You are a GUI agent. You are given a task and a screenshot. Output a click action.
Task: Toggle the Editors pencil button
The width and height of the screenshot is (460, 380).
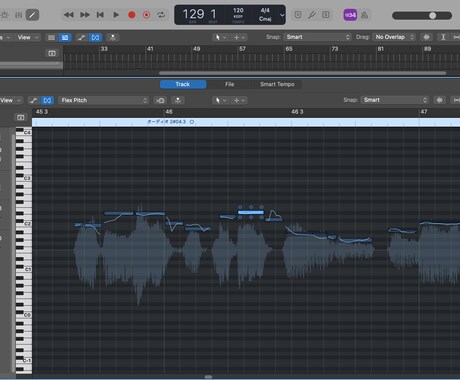point(33,15)
